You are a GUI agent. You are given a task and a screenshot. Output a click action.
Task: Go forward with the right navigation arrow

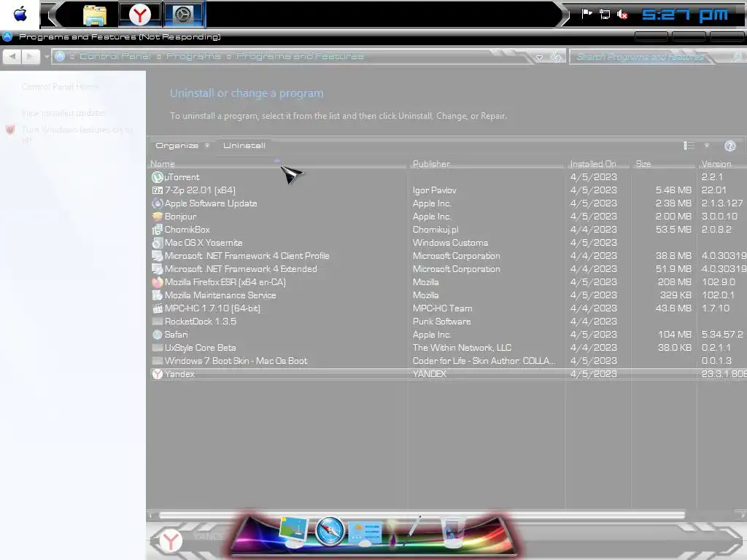30,56
